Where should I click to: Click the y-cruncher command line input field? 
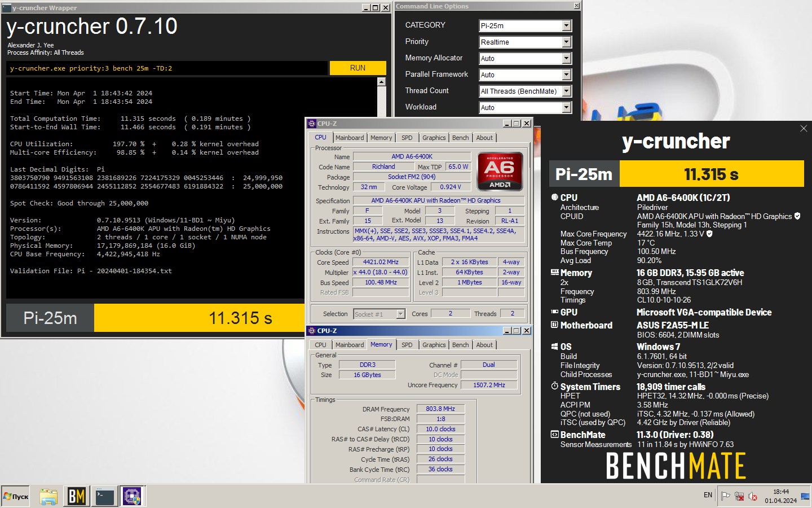pos(167,68)
